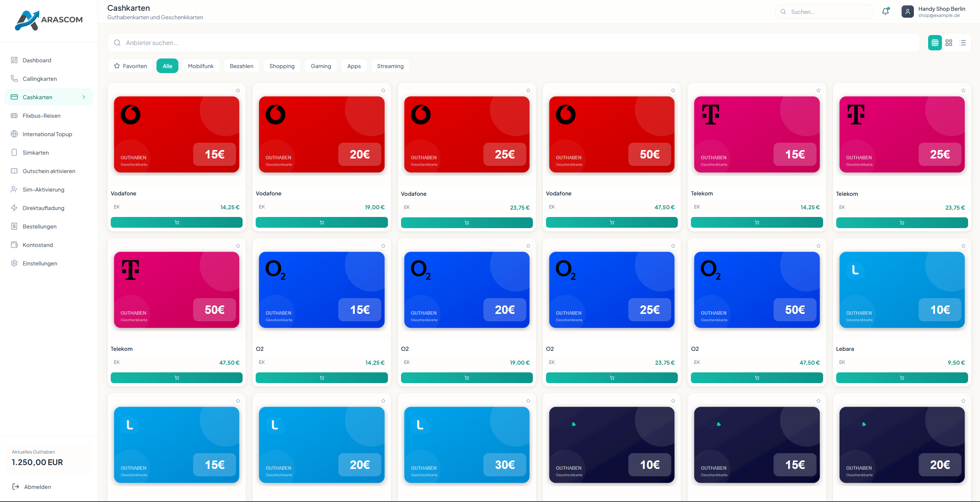Open Flixbus-Reisen in sidebar
Screen dimensions: 980x502
click(x=42, y=116)
